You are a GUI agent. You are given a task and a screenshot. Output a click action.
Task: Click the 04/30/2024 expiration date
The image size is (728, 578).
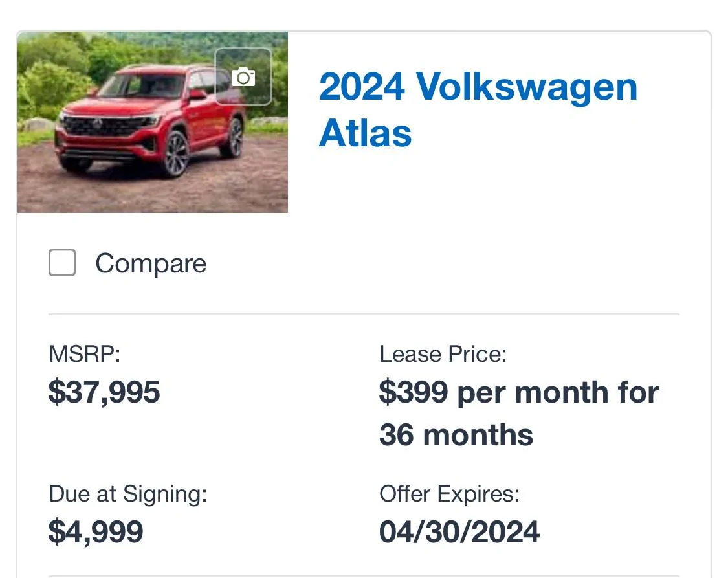pyautogui.click(x=459, y=531)
